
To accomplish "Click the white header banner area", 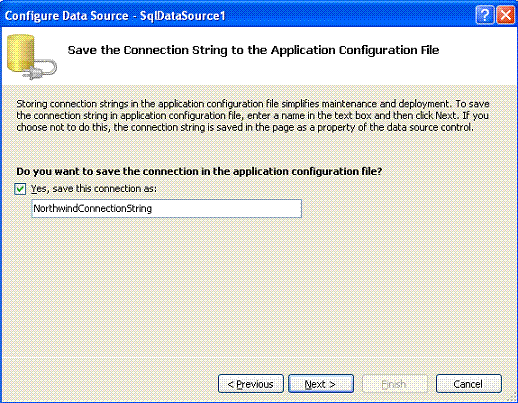I will click(x=259, y=56).
